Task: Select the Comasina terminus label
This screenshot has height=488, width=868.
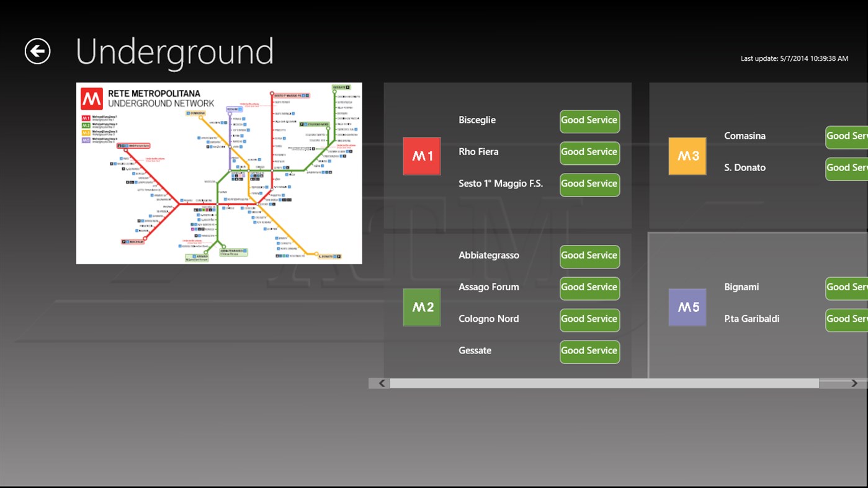Action: tap(745, 136)
